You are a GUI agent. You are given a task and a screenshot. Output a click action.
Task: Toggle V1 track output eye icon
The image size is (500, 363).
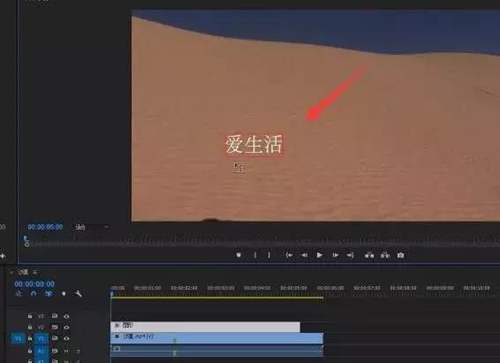coord(66,339)
